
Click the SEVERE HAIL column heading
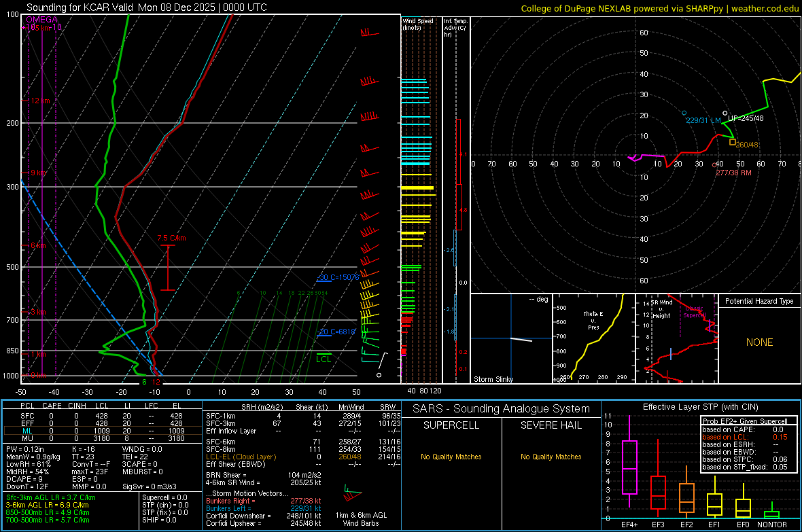pyautogui.click(x=551, y=425)
